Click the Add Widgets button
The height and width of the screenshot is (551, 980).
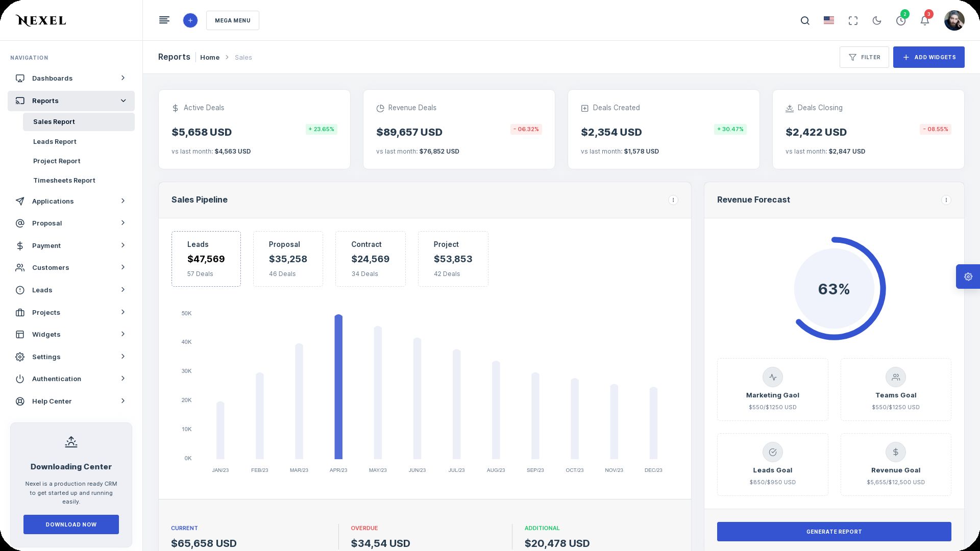tap(928, 57)
